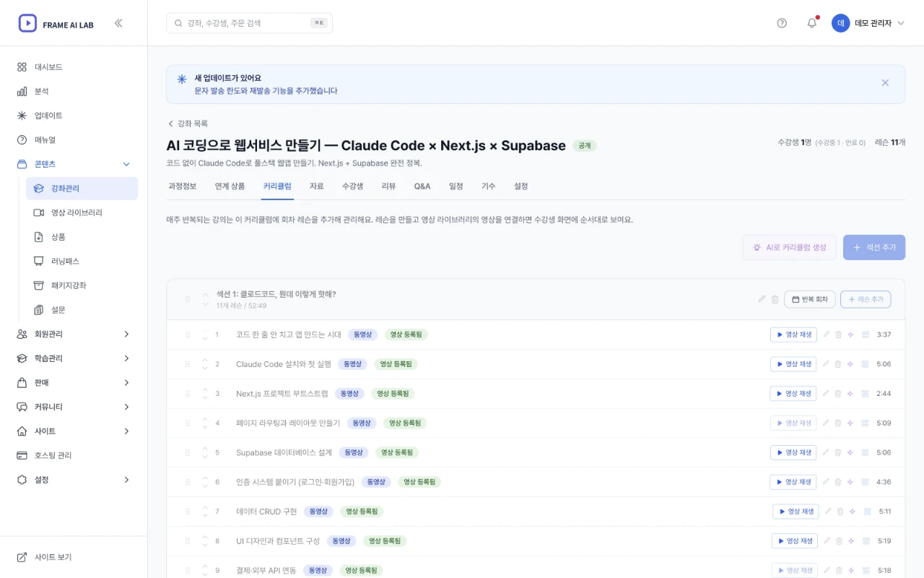
Task: Collapse the sidebar with the double-chevron icon
Action: pyautogui.click(x=118, y=23)
